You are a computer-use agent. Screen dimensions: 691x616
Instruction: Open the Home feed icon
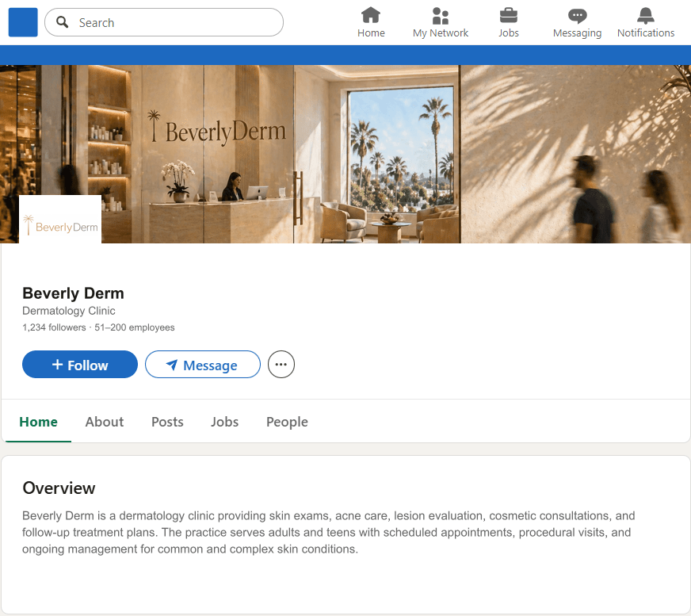371,14
